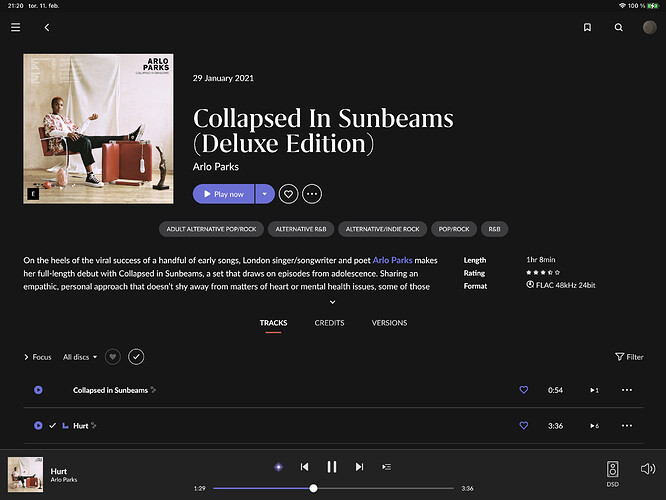This screenshot has width=666, height=500.
Task: Toggle the heart on the Hurt track
Action: click(x=524, y=426)
